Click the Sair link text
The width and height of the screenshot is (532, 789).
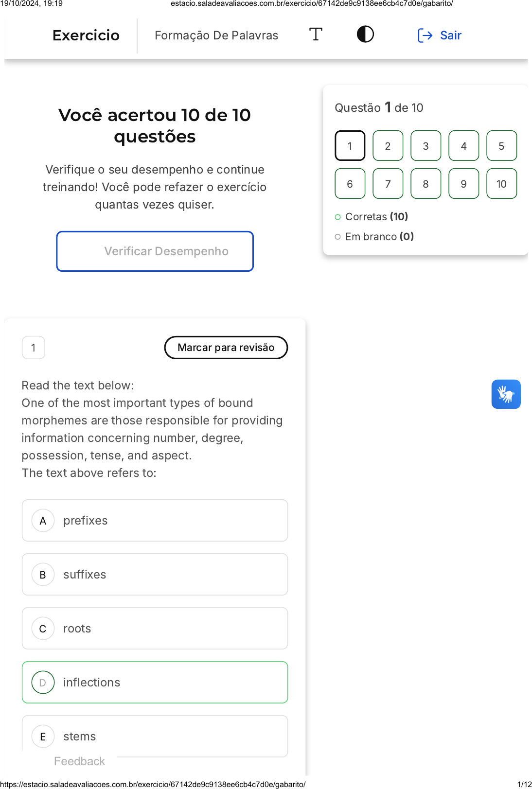point(451,35)
